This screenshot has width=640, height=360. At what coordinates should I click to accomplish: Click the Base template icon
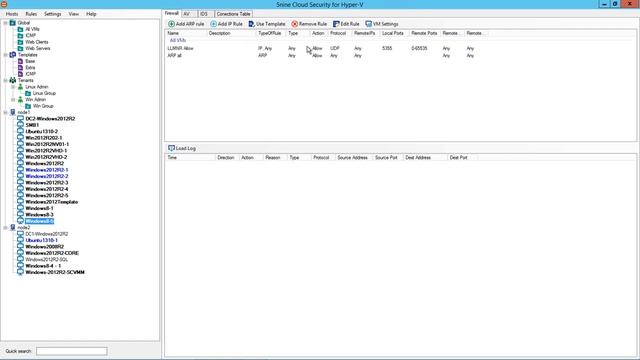[x=20, y=61]
